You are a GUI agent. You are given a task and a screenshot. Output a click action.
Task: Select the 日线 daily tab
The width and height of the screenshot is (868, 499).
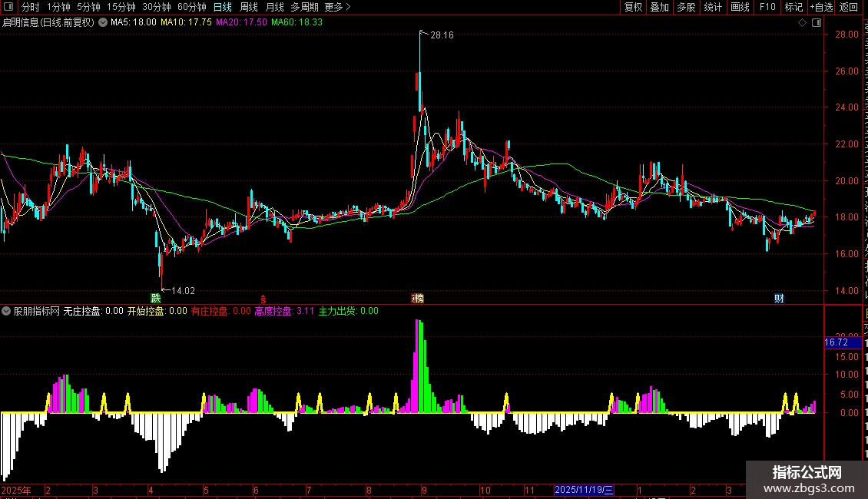tap(223, 7)
